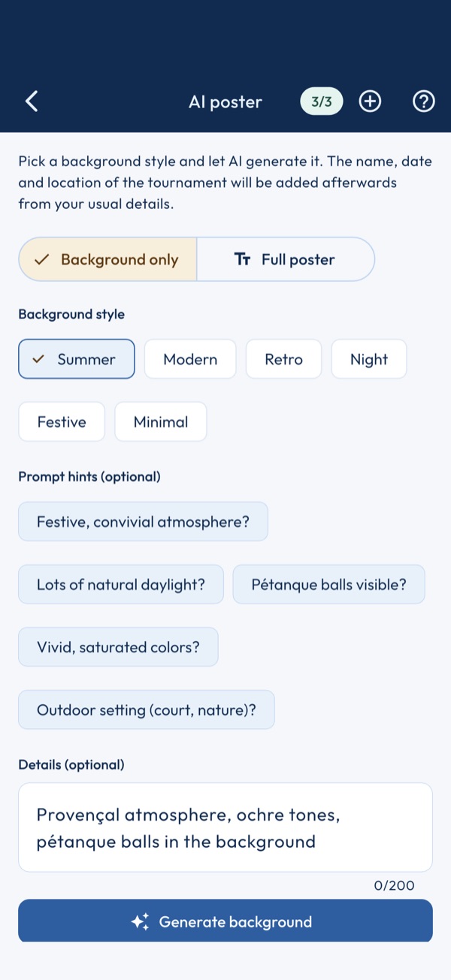Add hint Vivid, saturated colors
The width and height of the screenshot is (451, 980).
(118, 647)
